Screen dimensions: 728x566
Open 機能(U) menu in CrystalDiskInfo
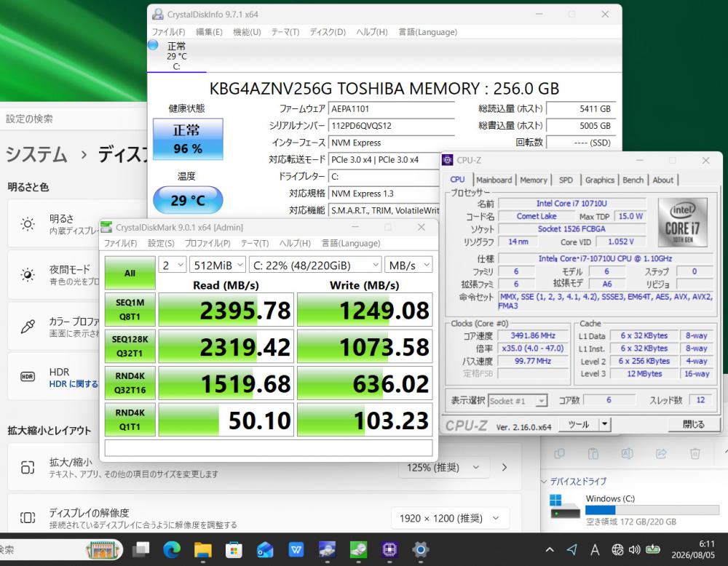coord(247,32)
